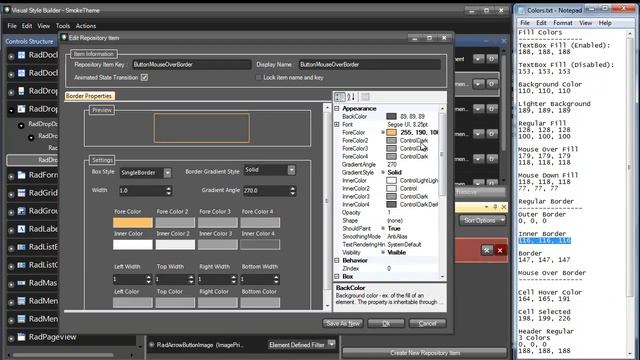Open Tools menu in Visual Style Builder
This screenshot has height=360, width=640.
(63, 26)
